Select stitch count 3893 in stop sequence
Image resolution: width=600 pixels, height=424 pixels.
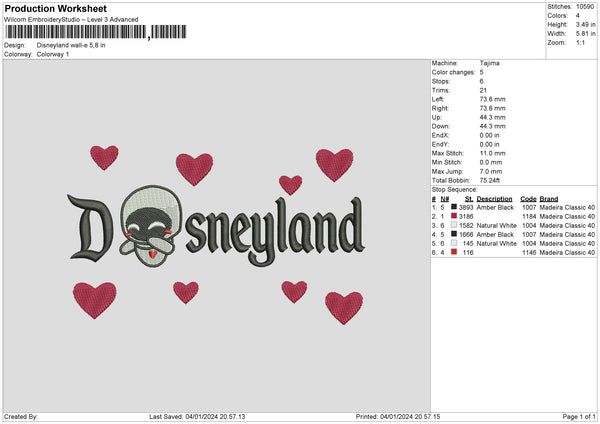tap(466, 207)
